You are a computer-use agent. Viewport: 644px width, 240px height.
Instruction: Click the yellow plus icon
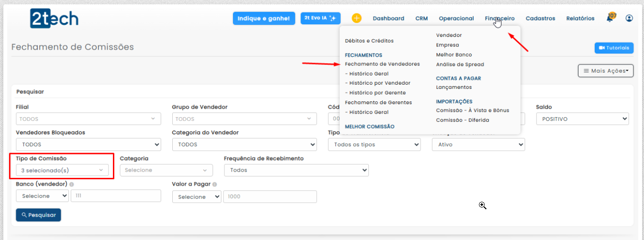(x=356, y=18)
